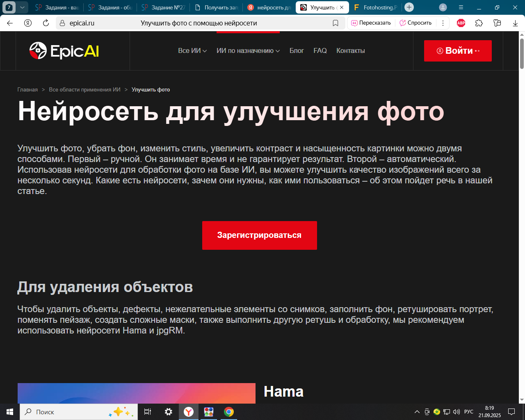
Task: Click the EpicAI logo in the header
Action: coord(64,51)
